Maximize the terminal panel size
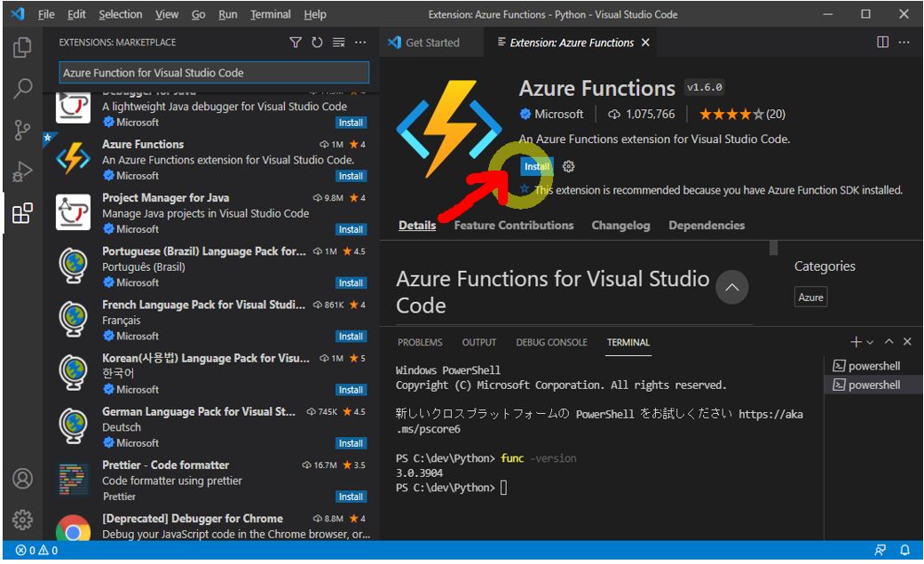Screen dimensions: 924x564 pyautogui.click(x=888, y=342)
